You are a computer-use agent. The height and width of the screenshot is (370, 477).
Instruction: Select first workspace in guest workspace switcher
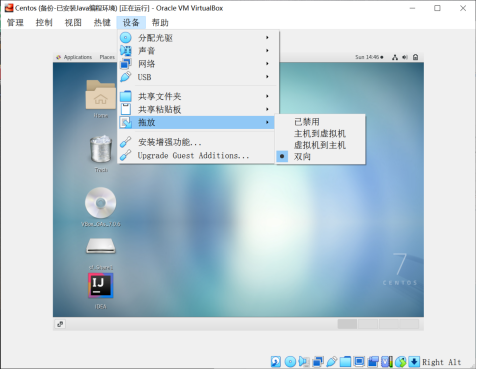pos(347,324)
